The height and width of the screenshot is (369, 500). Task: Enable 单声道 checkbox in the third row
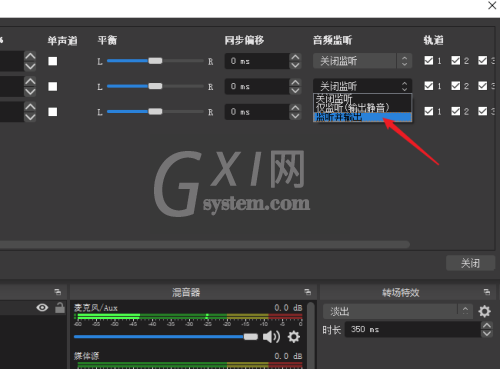pos(53,112)
